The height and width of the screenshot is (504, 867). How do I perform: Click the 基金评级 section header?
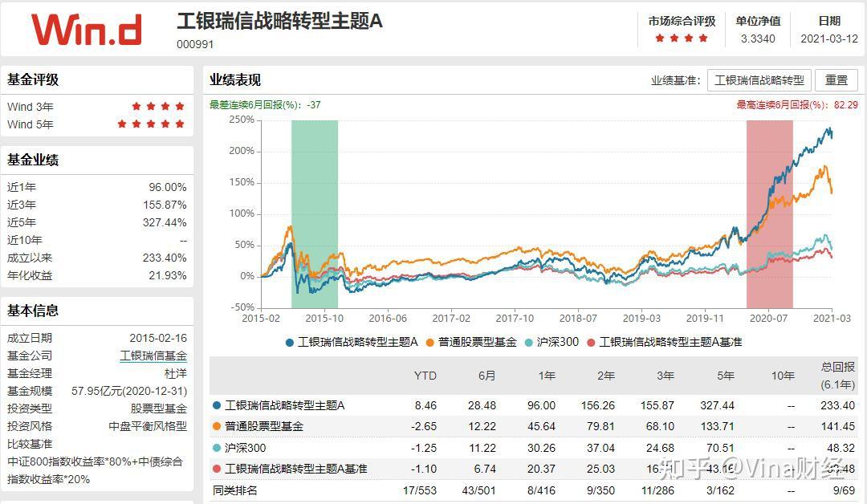tap(33, 79)
